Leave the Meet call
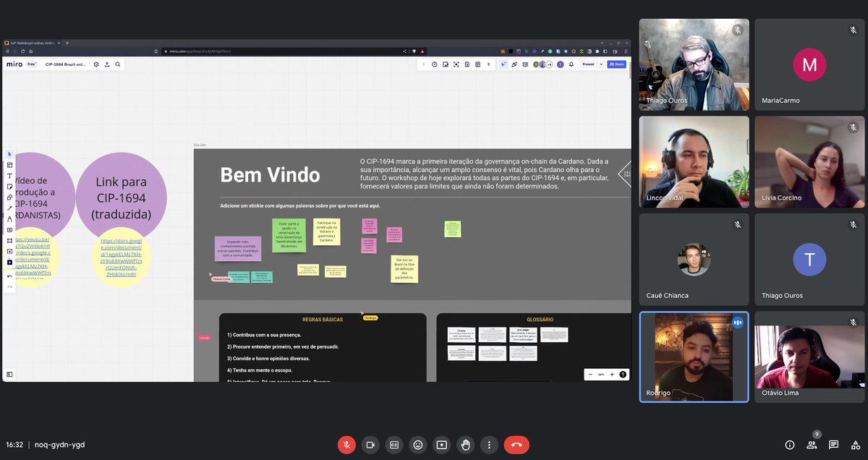This screenshot has height=460, width=868. [x=516, y=445]
